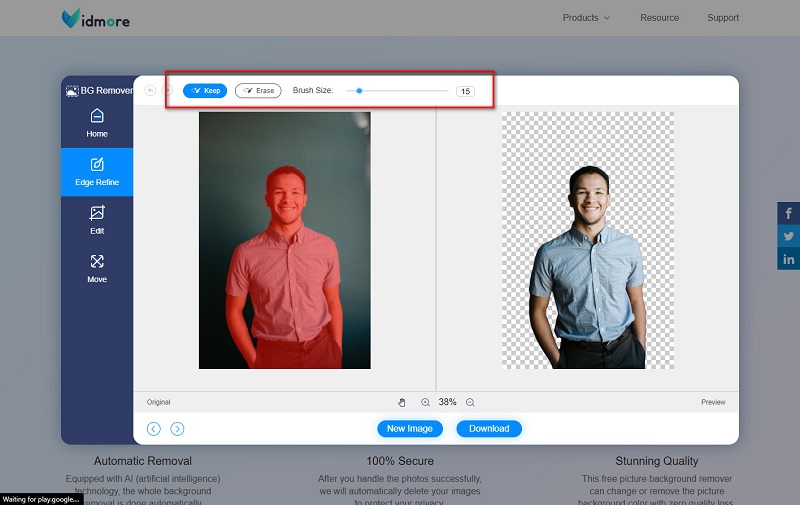Click the undo arrow icon

click(x=150, y=90)
